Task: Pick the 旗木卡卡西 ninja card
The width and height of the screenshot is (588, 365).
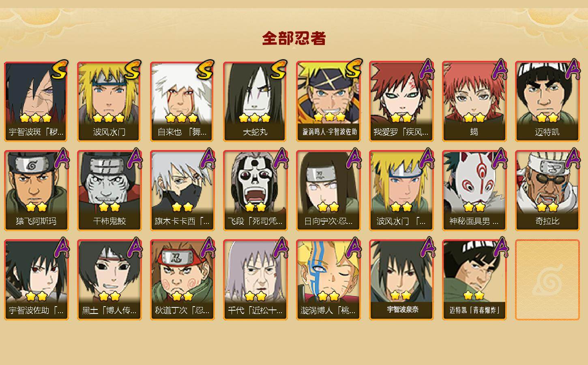Action: (182, 191)
